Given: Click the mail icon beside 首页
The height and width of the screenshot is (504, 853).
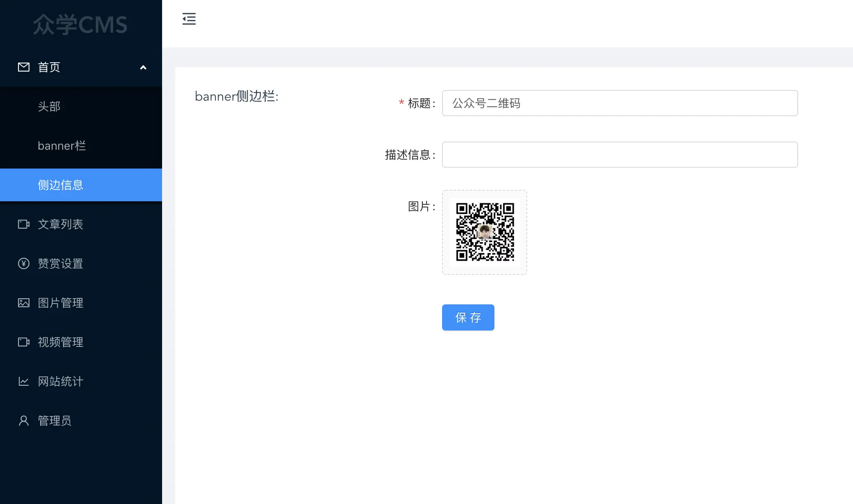Looking at the screenshot, I should pyautogui.click(x=24, y=67).
